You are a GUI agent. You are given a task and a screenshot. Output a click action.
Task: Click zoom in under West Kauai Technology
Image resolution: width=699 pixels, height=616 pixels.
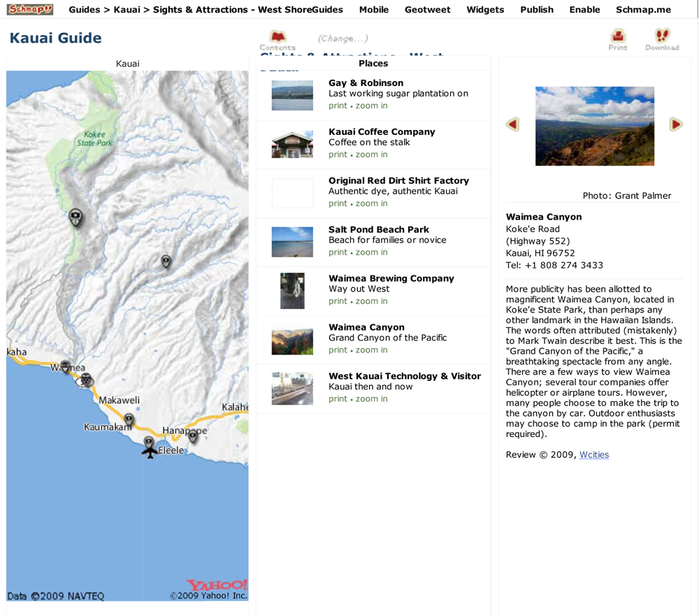(371, 399)
